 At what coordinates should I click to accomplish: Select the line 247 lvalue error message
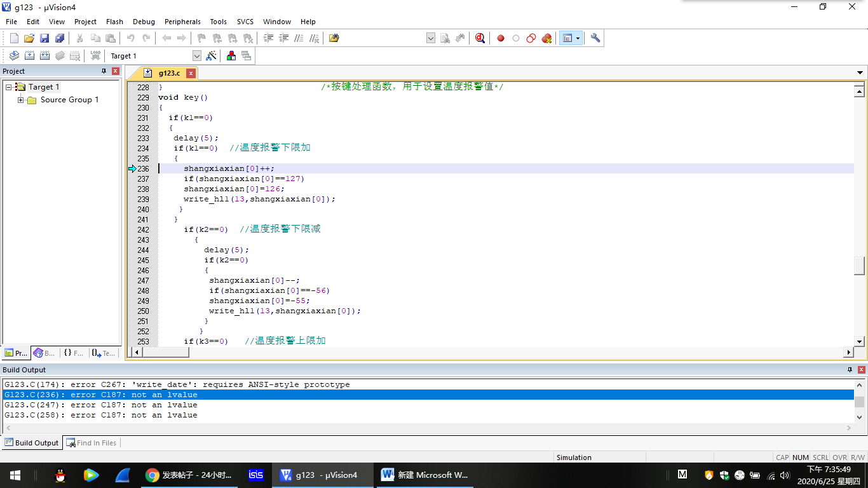pos(101,405)
